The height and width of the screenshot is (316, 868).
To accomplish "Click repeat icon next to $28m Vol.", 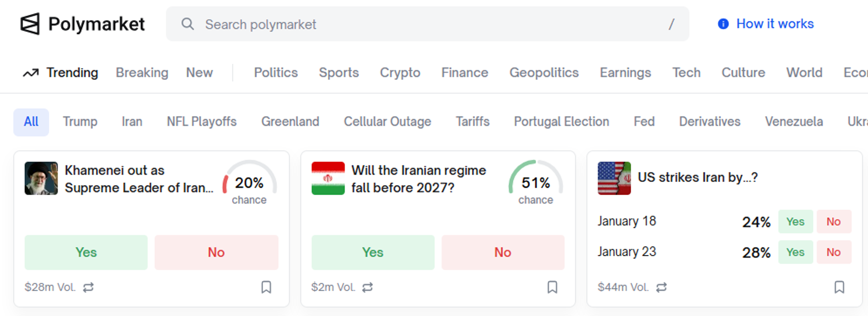I will click(88, 287).
